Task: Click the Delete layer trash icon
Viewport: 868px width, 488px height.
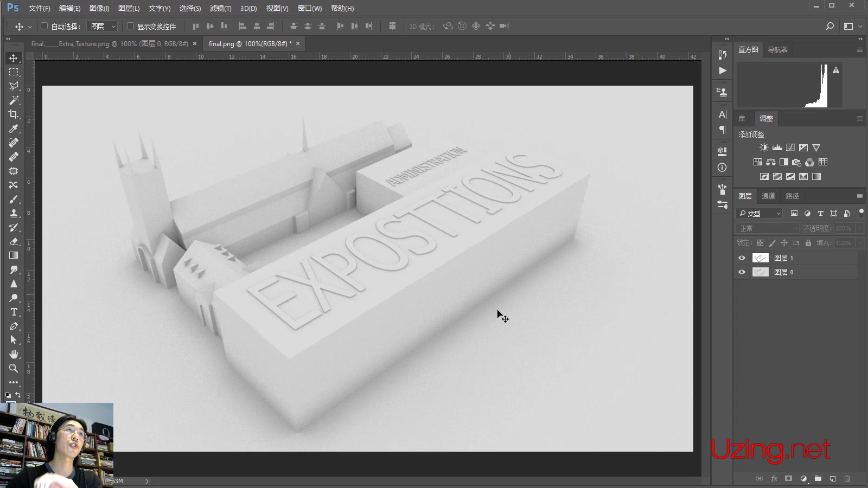Action: (x=847, y=479)
